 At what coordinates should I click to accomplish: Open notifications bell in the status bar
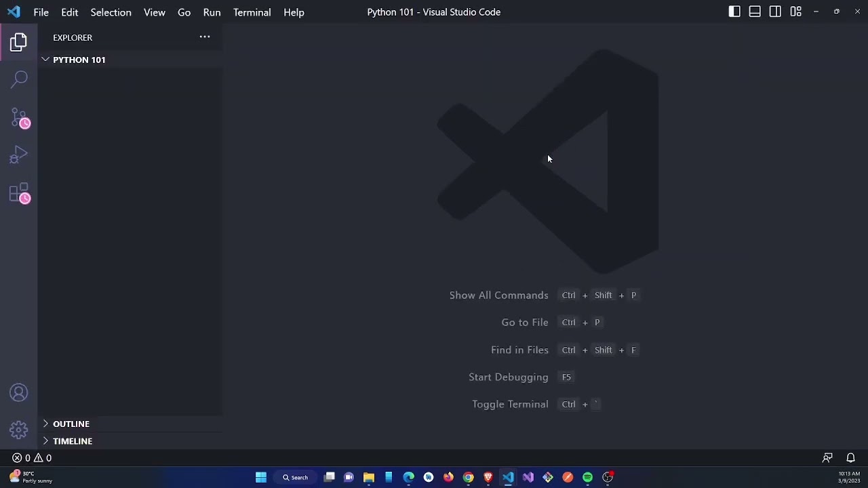coord(850,457)
